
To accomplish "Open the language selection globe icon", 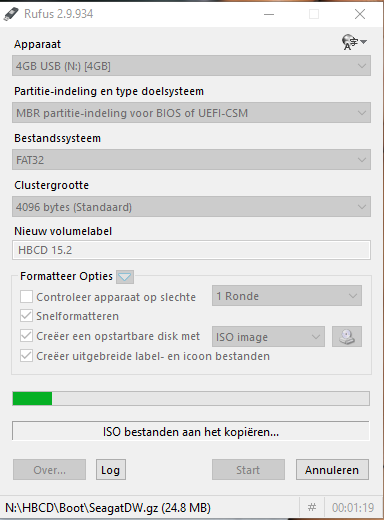I will coord(354,42).
